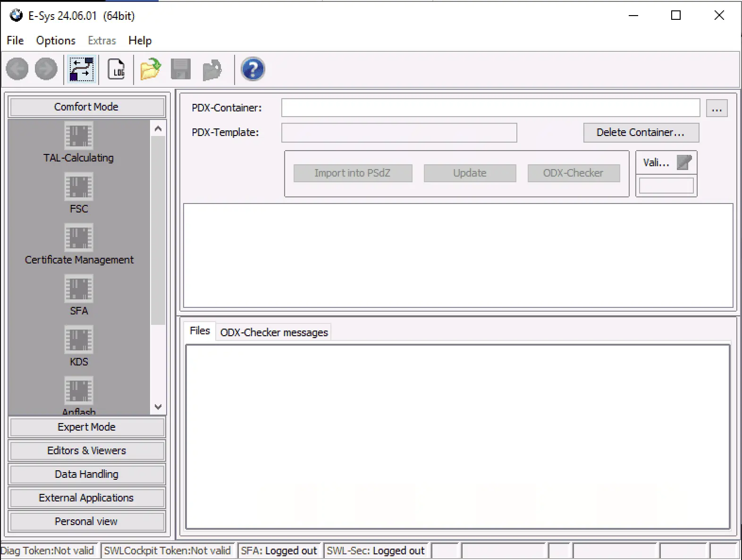Viewport: 742px width, 560px height.
Task: Click the Back navigation arrow icon
Action: (17, 69)
